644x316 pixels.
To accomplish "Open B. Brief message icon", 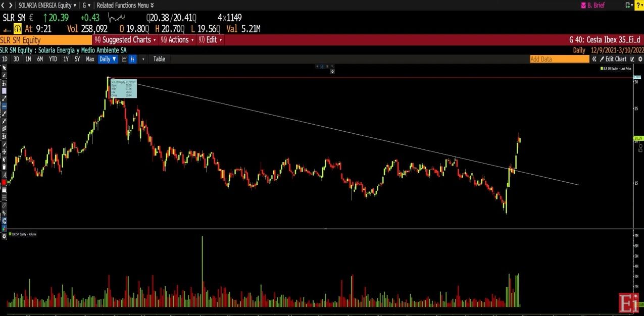I will 583,5.
